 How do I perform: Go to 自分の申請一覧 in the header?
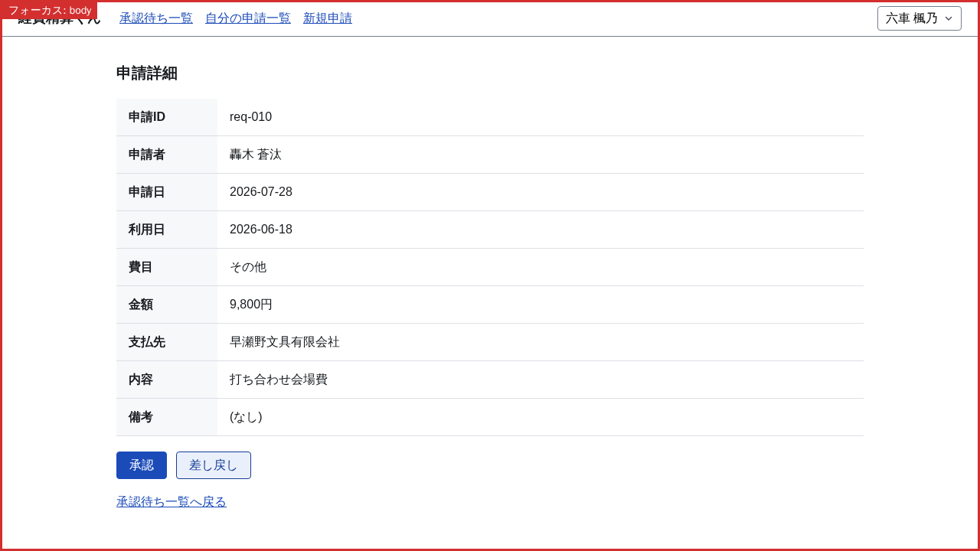point(248,18)
